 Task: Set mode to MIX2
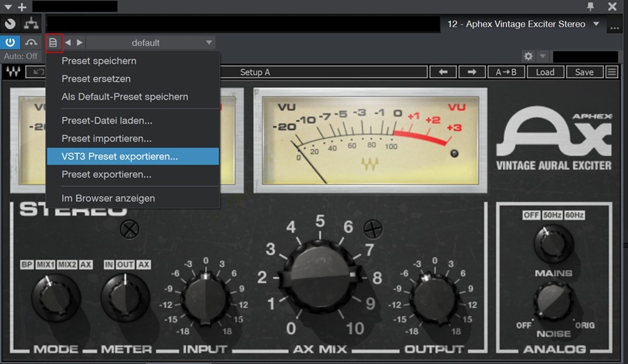(x=67, y=265)
